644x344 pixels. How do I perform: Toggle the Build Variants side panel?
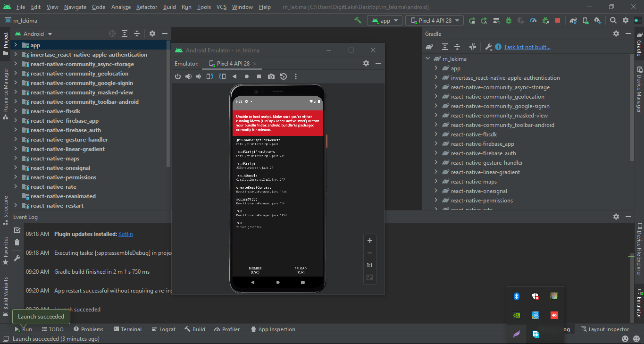[6, 297]
